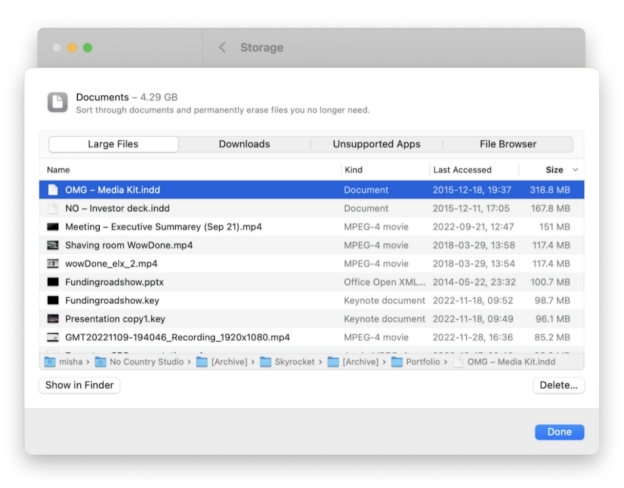Click the NO – Investor deck.indd file icon
The image size is (624, 488).
pyautogui.click(x=53, y=208)
